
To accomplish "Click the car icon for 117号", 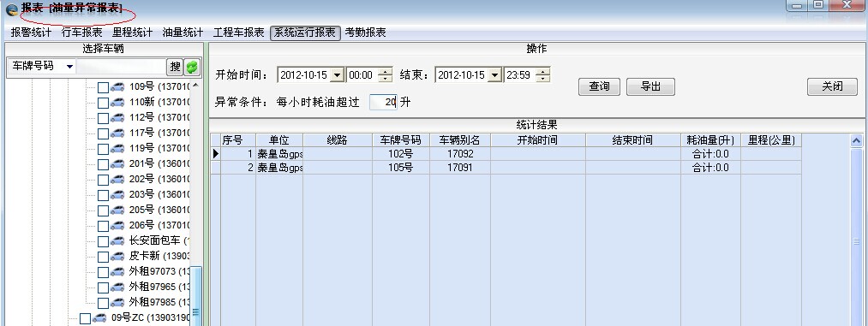I will point(117,133).
